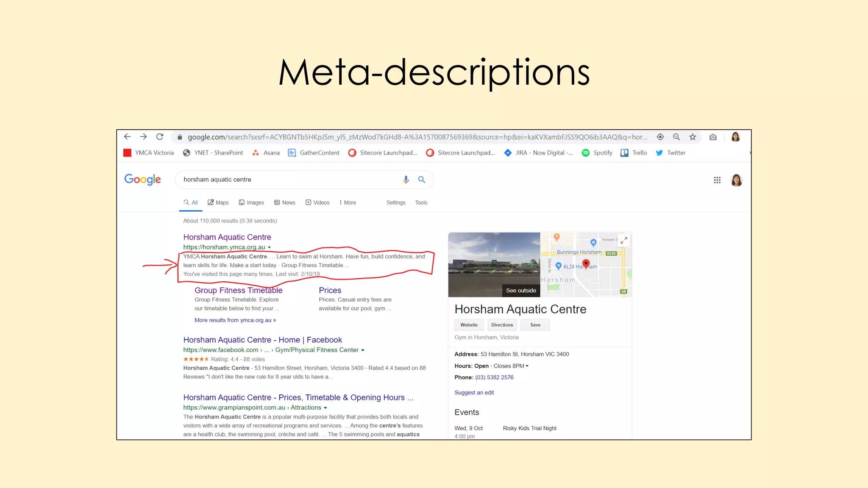Open search Tools
The image size is (868, 488).
(421, 202)
